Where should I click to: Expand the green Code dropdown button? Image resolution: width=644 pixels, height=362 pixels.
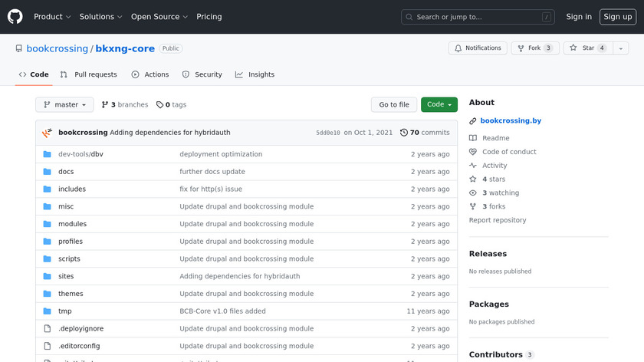point(439,105)
